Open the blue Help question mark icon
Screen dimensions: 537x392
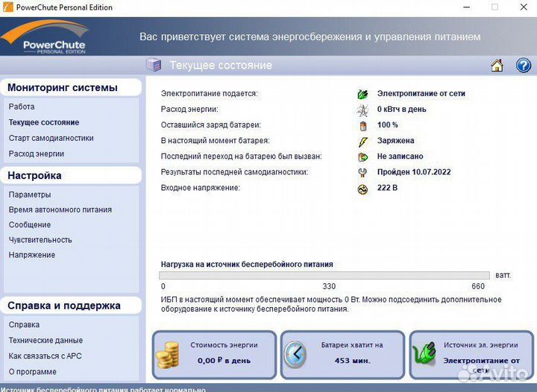point(524,65)
